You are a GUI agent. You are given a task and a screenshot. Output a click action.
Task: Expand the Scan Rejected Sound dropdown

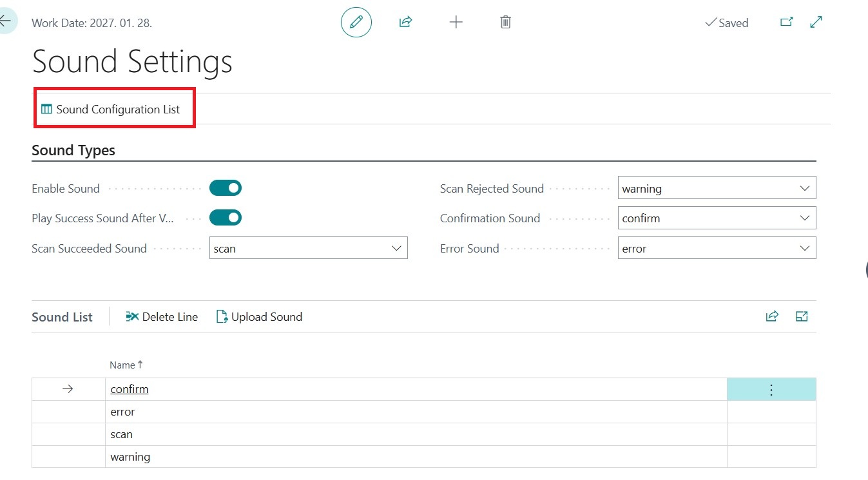pos(717,189)
